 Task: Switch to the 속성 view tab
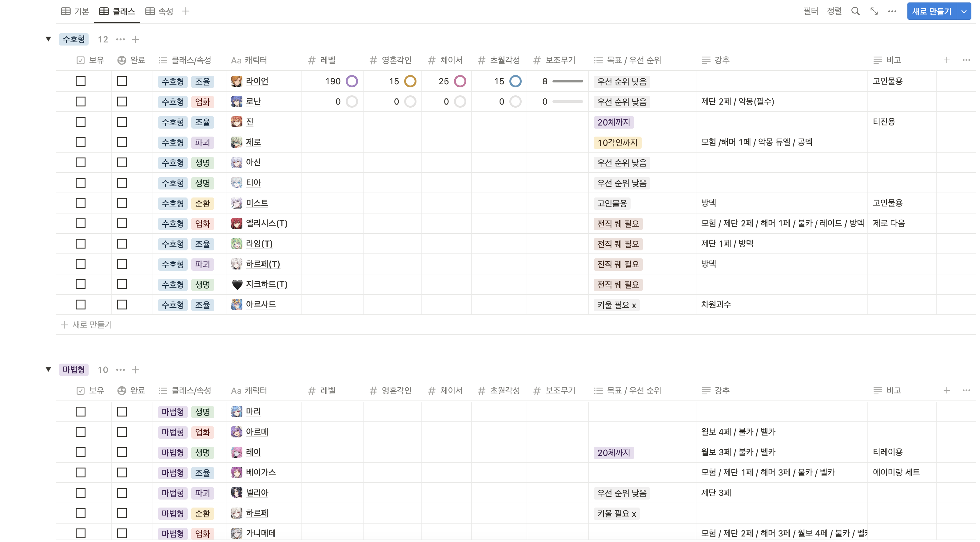click(159, 11)
